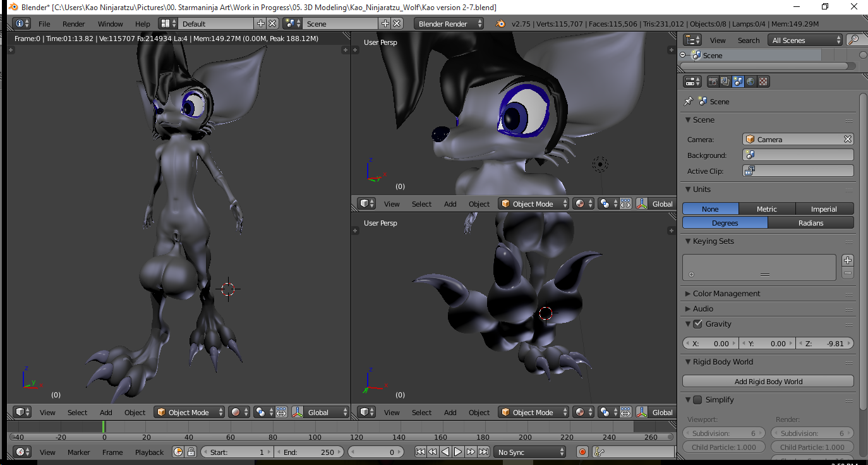Pin the Scene properties context
The height and width of the screenshot is (465, 868).
pyautogui.click(x=689, y=101)
